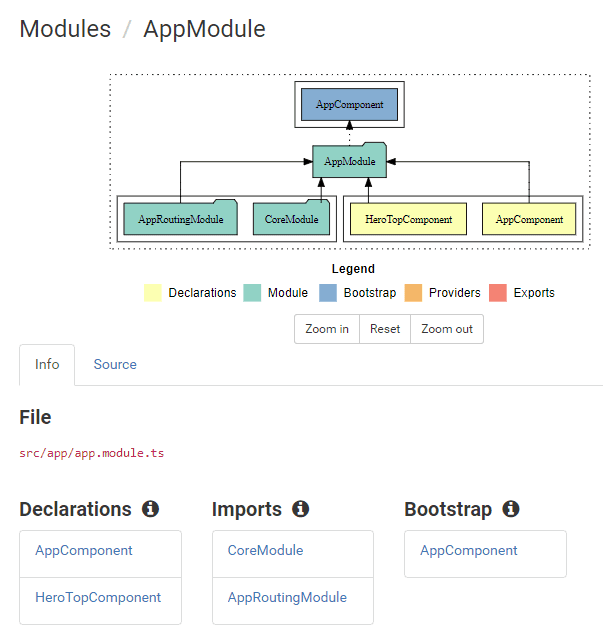The width and height of the screenshot is (603, 627).
Task: Click the yellow AppComponent declaration graph node
Action: pyautogui.click(x=529, y=219)
